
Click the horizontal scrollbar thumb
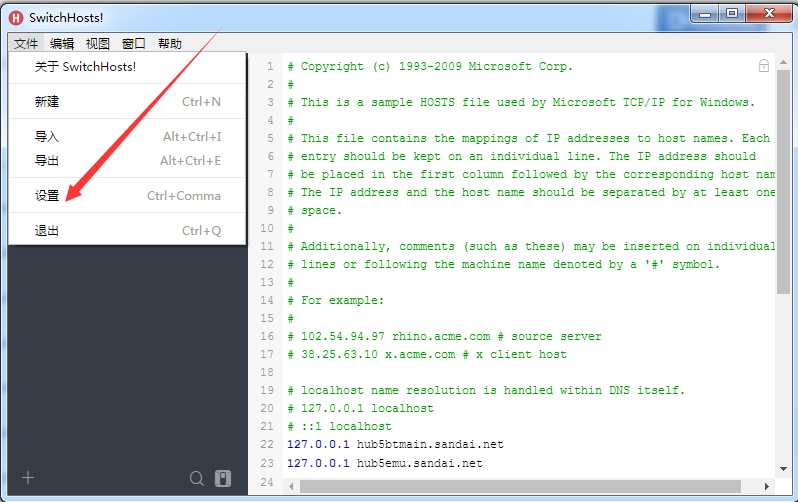(x=520, y=486)
